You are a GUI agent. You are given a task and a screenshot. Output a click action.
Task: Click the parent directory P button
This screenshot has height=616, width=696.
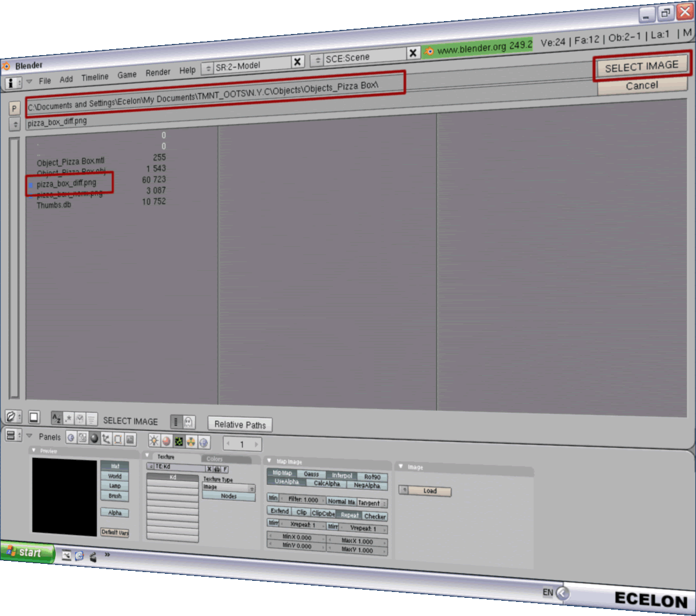click(x=14, y=108)
